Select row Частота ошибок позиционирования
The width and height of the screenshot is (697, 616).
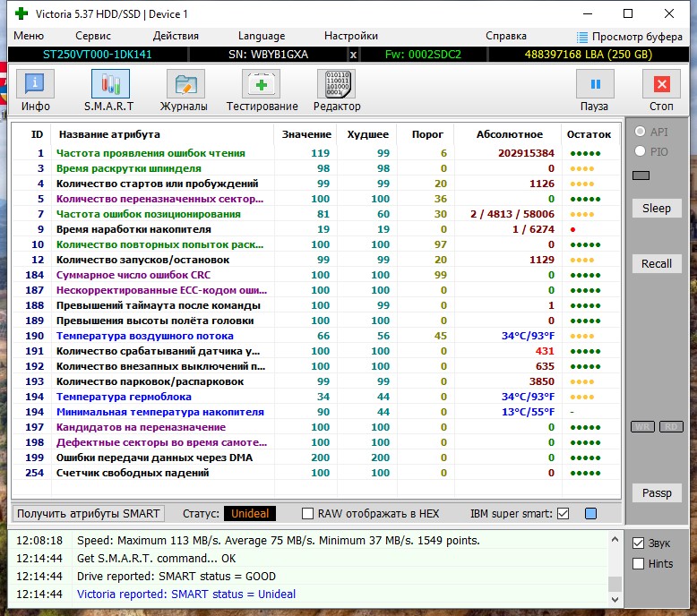[316, 214]
